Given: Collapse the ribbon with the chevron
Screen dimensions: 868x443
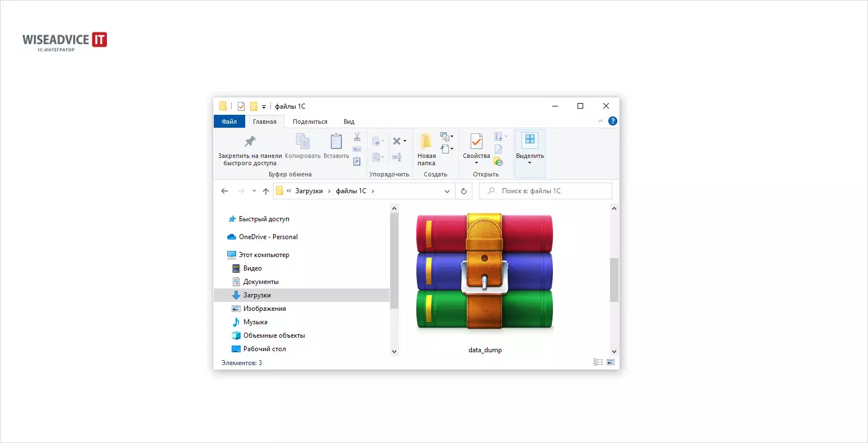Looking at the screenshot, I should (600, 121).
